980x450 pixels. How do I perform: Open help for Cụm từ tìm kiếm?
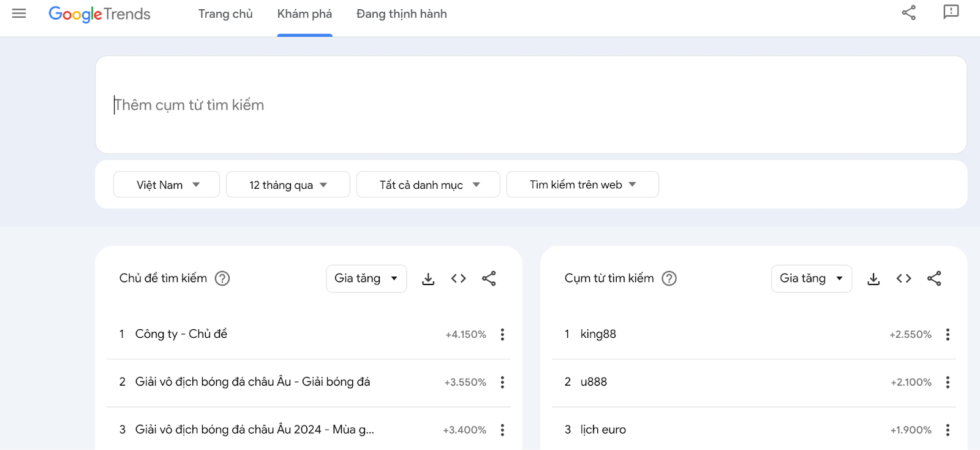click(669, 278)
